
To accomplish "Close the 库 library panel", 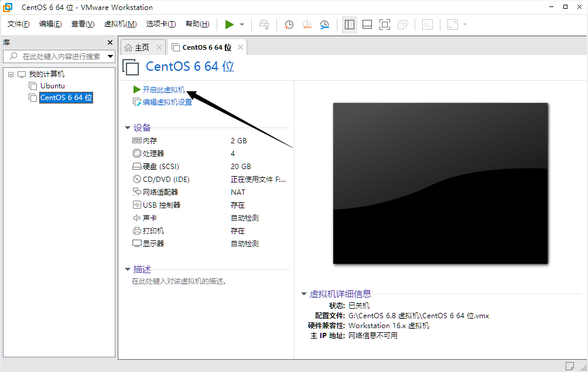I will [x=110, y=42].
